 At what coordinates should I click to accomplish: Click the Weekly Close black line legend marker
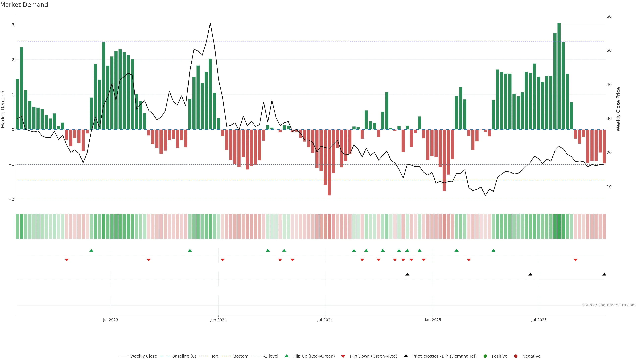[123, 356]
